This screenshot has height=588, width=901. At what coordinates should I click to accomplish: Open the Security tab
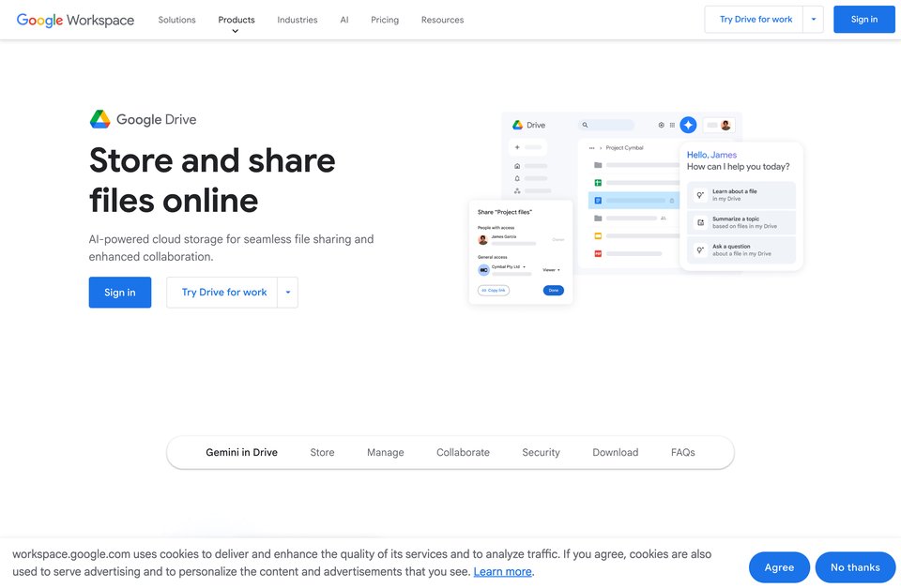click(541, 452)
